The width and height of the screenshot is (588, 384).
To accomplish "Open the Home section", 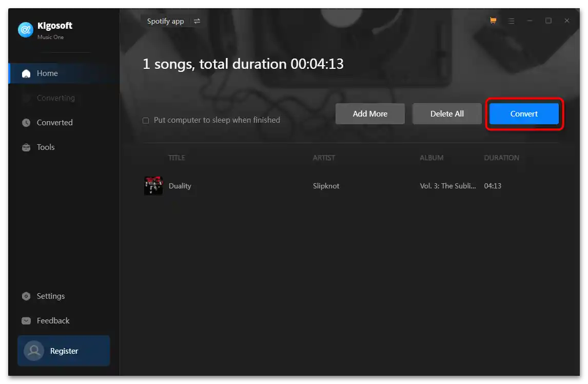I will [x=64, y=73].
